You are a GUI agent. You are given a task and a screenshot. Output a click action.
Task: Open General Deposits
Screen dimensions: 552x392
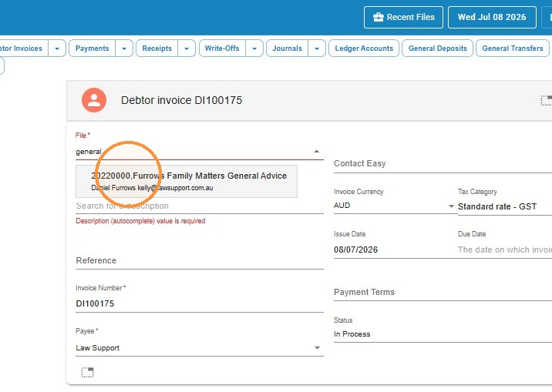438,49
